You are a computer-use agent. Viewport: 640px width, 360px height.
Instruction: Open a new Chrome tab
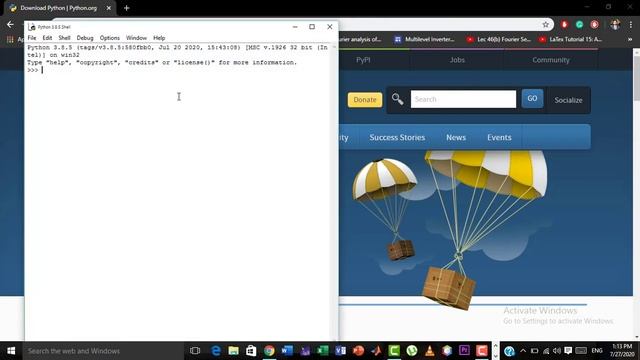coord(127,8)
